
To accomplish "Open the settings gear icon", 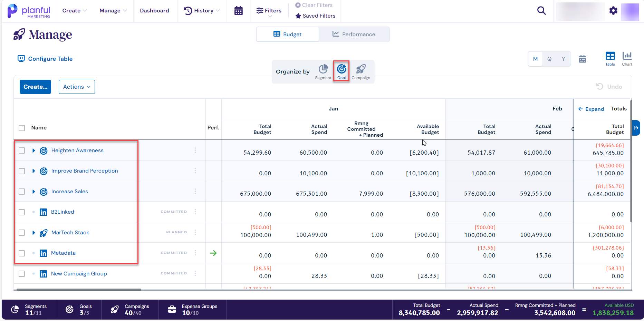I will pyautogui.click(x=613, y=11).
